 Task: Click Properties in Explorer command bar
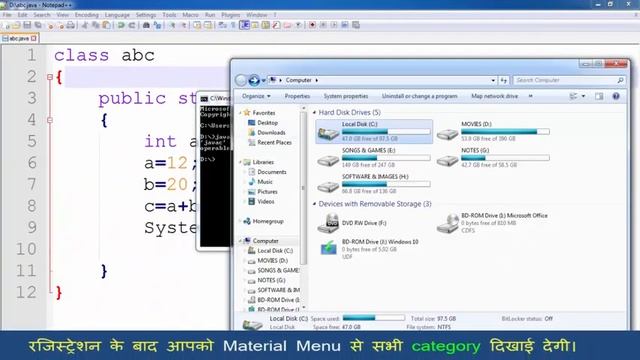click(x=297, y=96)
